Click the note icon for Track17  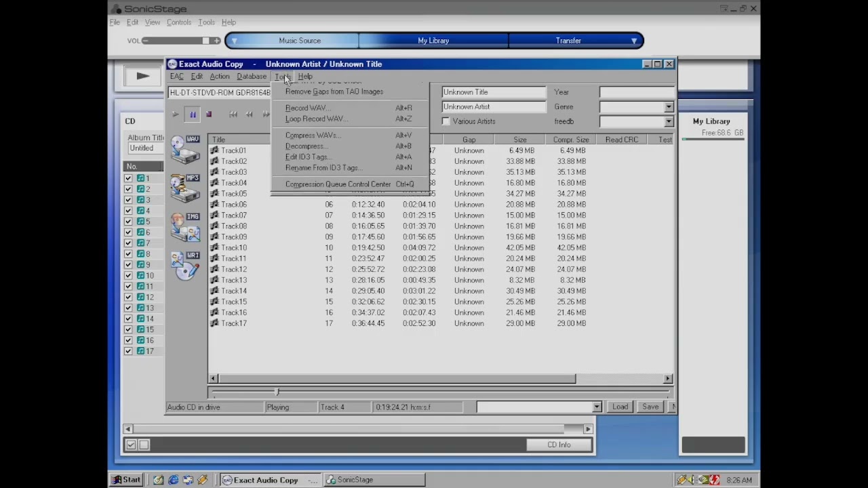(x=214, y=323)
